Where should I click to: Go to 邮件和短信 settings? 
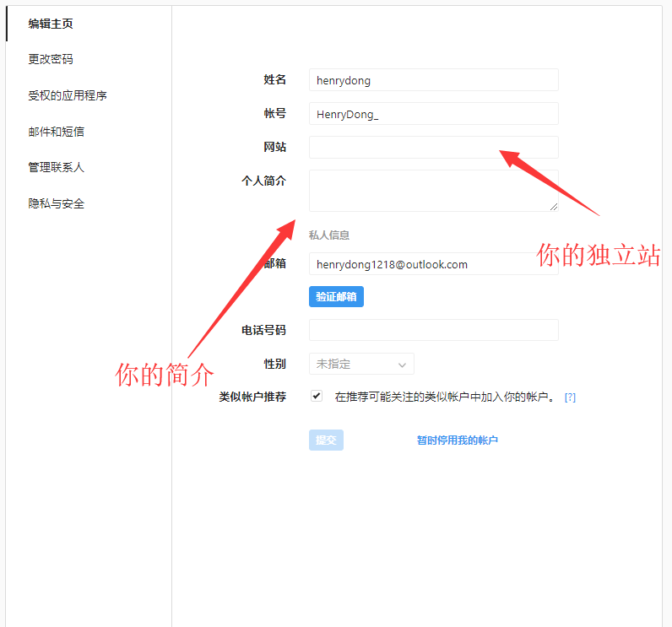pyautogui.click(x=56, y=132)
